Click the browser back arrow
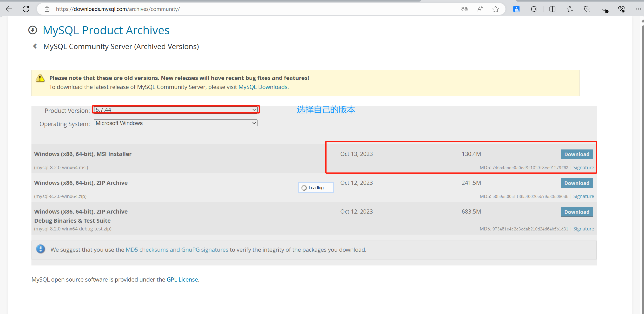Screen dimensions: 644x314 [9, 9]
